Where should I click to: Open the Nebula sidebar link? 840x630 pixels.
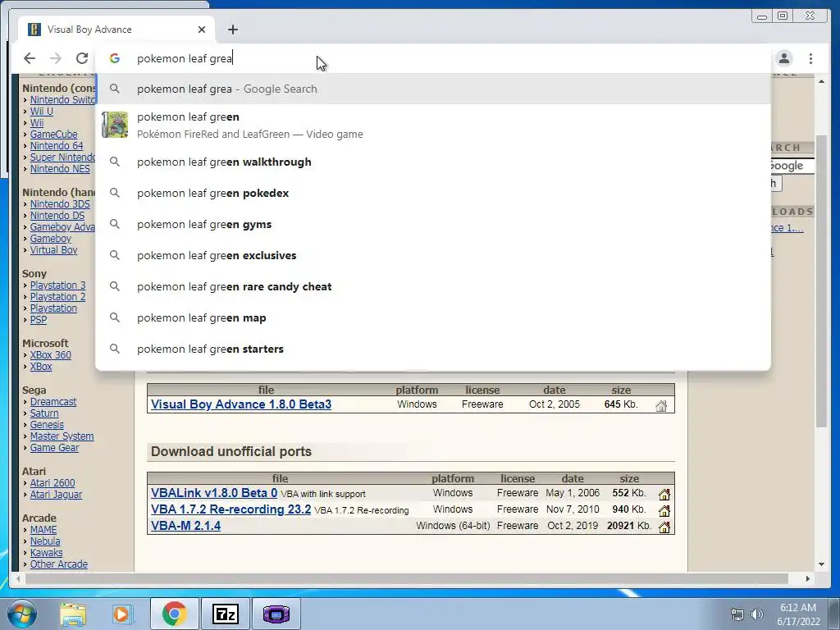[45, 541]
